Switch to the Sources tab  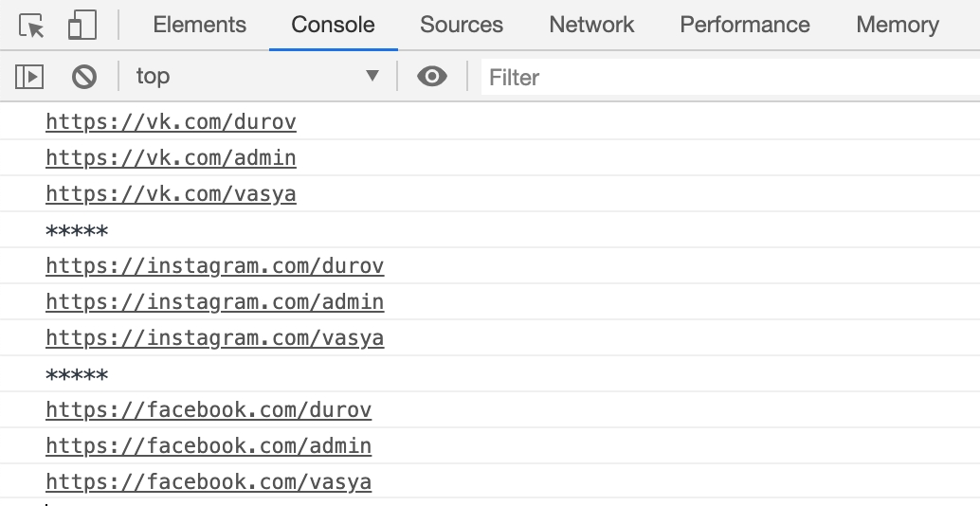[x=462, y=26]
